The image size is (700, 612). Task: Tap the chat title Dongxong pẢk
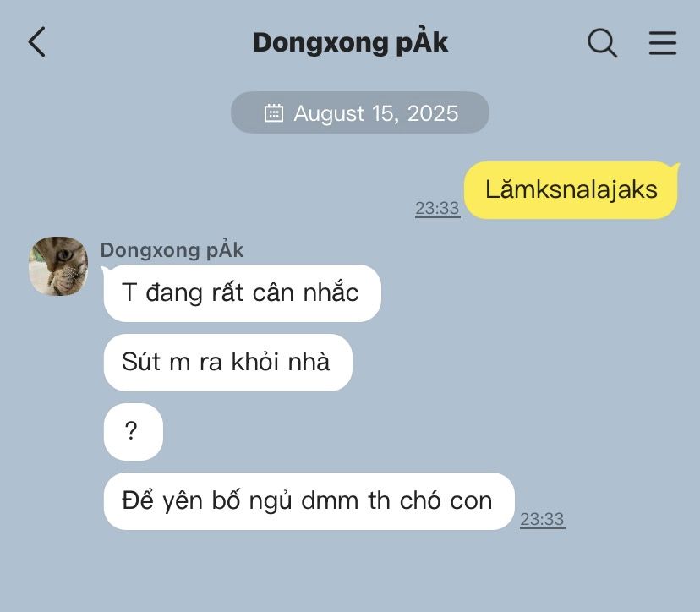pyautogui.click(x=351, y=43)
